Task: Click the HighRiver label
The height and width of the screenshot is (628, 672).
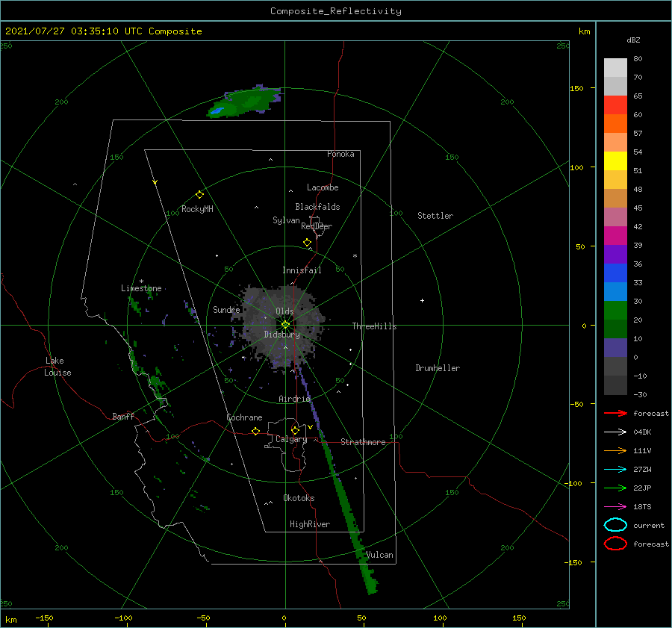Action: coord(310,524)
